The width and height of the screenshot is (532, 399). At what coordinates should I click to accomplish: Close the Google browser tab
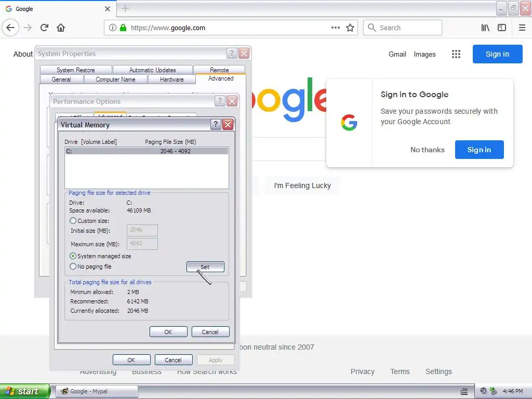(x=108, y=9)
